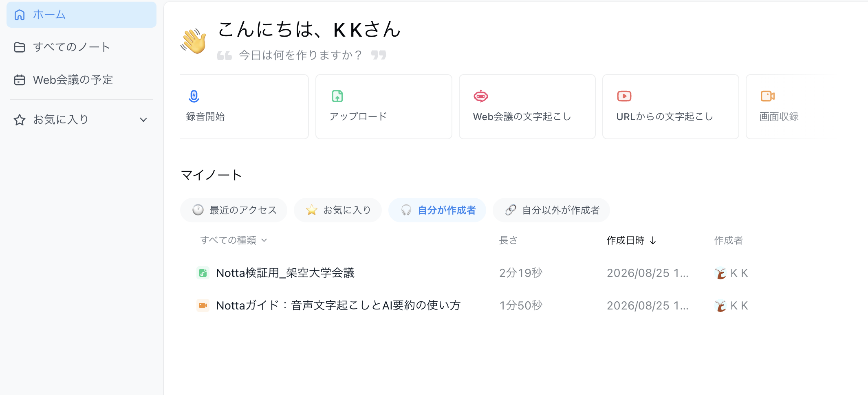Viewport: 868px width, 395px height.
Task: Switch to the お気に入り notes tab
Action: 338,210
